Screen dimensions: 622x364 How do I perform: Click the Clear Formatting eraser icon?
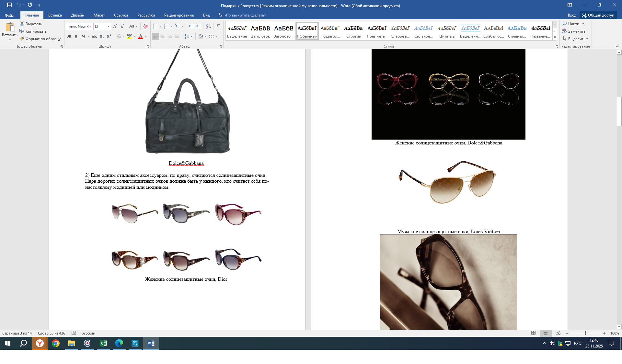(x=145, y=26)
